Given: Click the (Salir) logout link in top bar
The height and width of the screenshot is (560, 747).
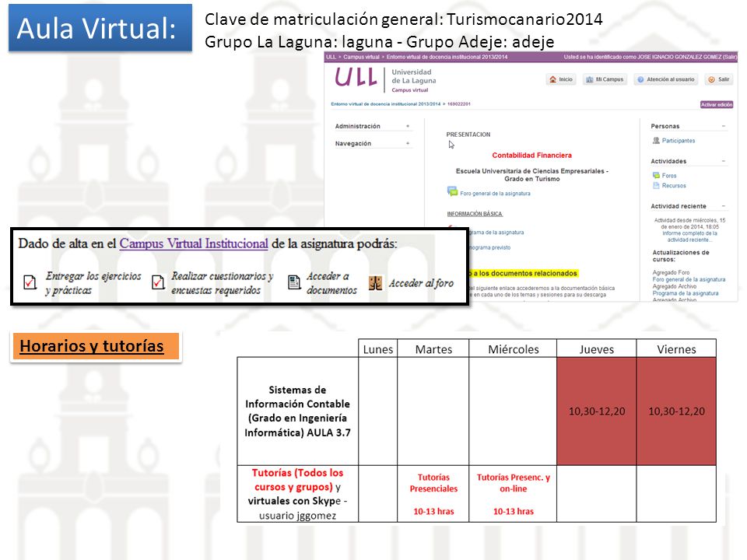Looking at the screenshot, I should click(729, 57).
